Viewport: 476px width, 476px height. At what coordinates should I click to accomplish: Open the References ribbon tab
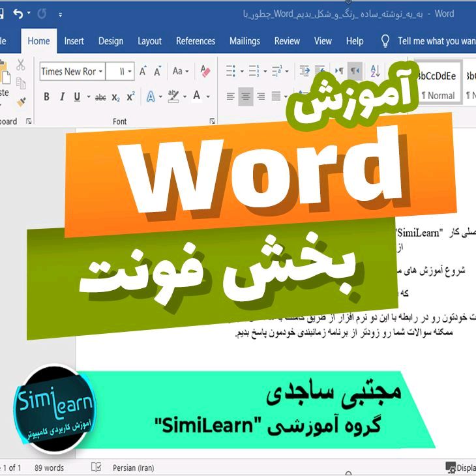[196, 41]
